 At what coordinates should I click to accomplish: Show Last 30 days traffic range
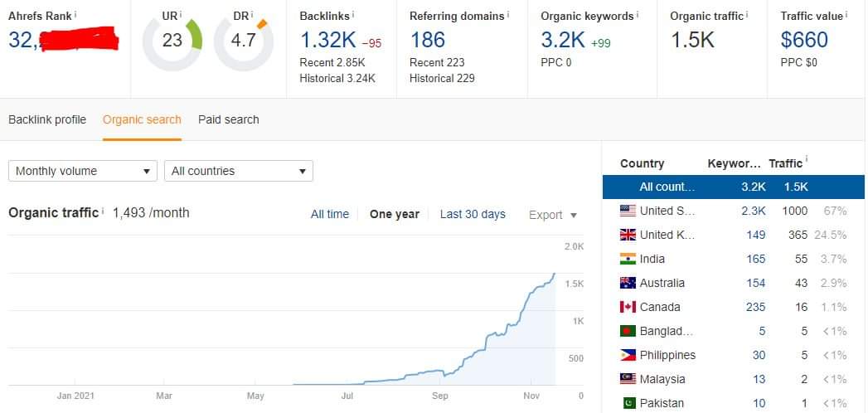coord(473,214)
